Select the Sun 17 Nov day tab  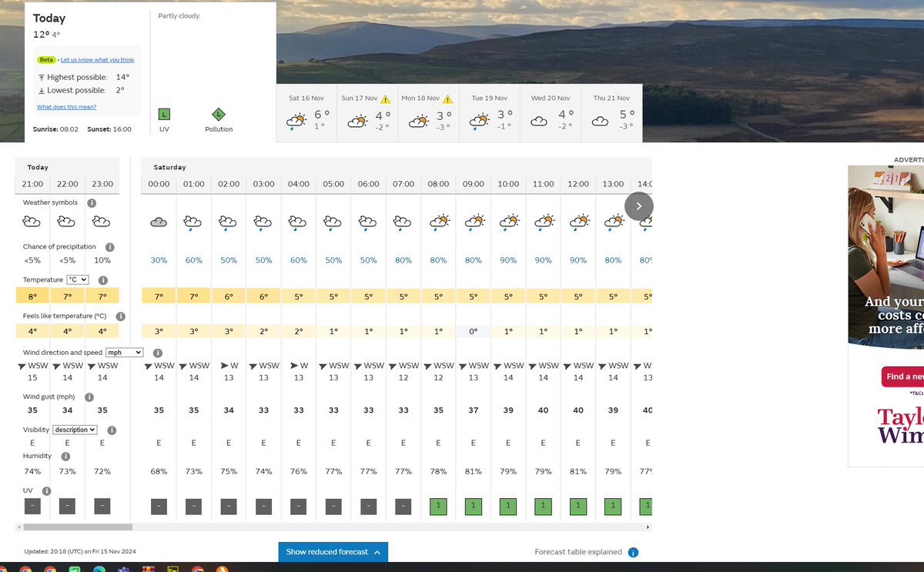368,113
